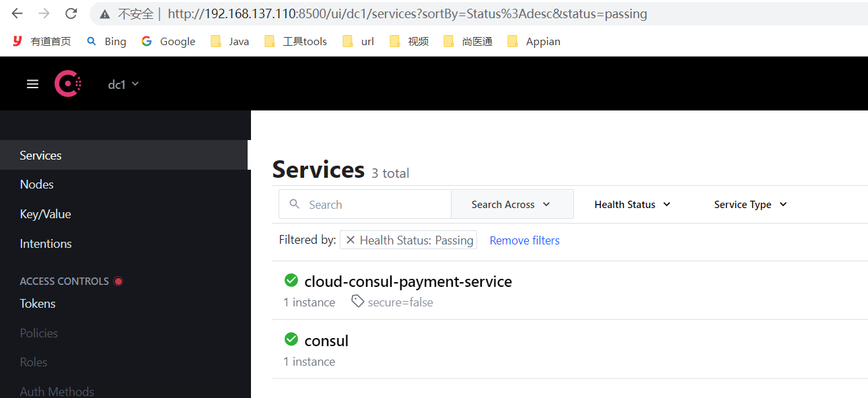Click the tag icon next to secure=false
Image resolution: width=868 pixels, height=398 pixels.
click(358, 302)
